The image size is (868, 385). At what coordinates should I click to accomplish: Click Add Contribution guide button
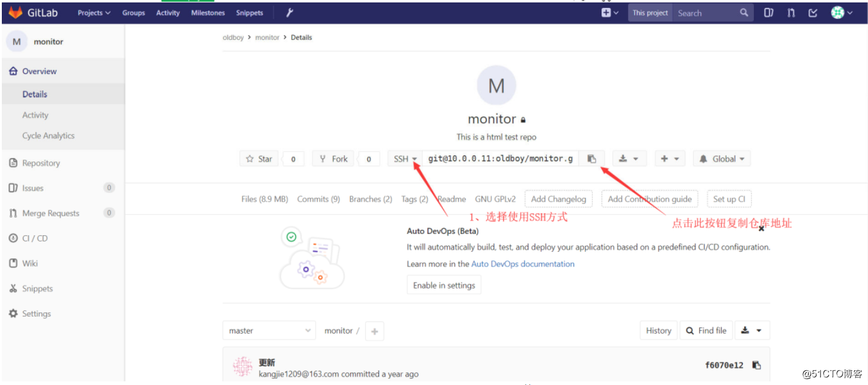649,199
